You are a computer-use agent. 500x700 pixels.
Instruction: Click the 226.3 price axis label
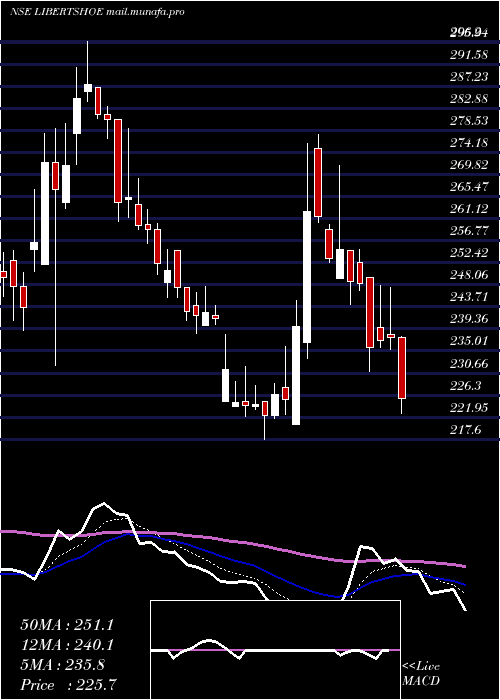click(x=465, y=385)
